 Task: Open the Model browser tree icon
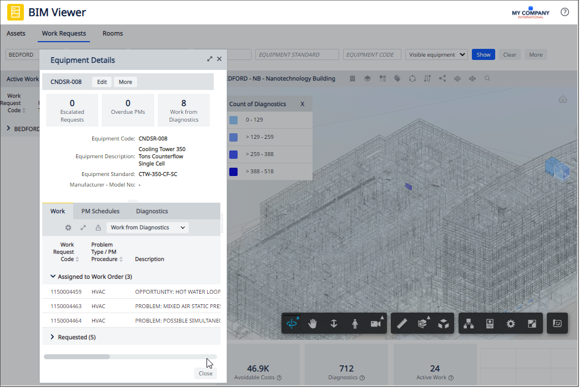(469, 325)
